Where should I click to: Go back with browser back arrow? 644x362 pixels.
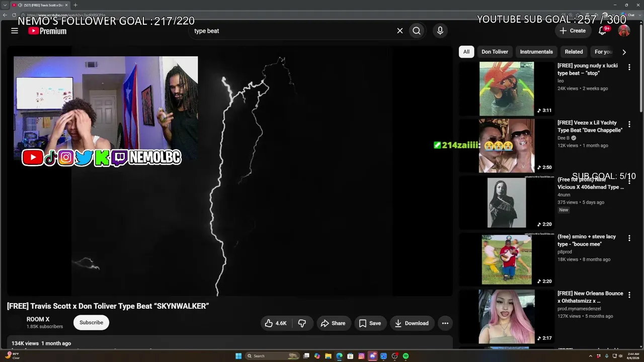point(5,15)
